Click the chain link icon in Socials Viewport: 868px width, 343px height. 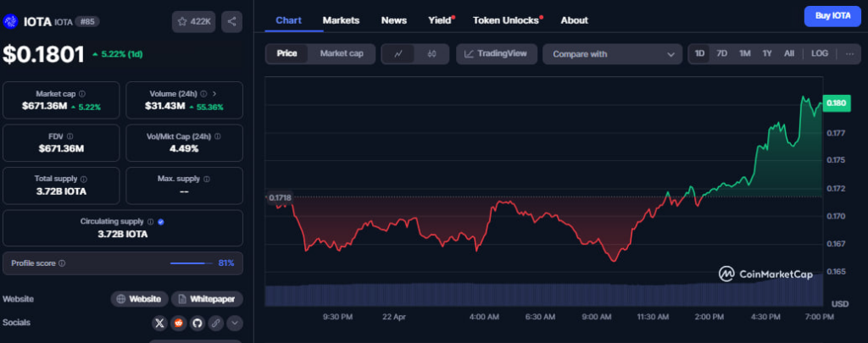(x=216, y=323)
